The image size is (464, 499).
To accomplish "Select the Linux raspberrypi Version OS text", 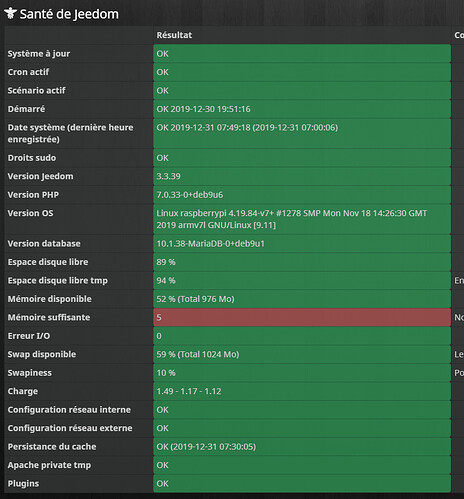I will tap(292, 219).
